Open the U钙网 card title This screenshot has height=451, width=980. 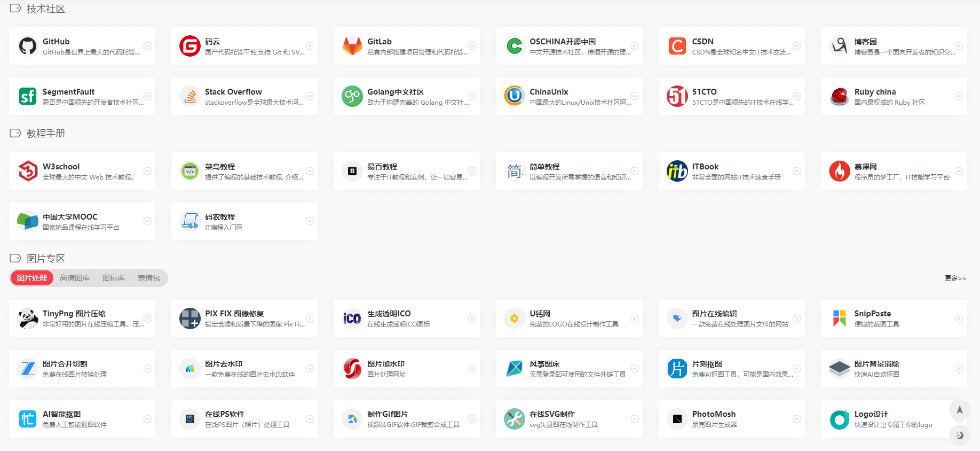[x=540, y=314]
